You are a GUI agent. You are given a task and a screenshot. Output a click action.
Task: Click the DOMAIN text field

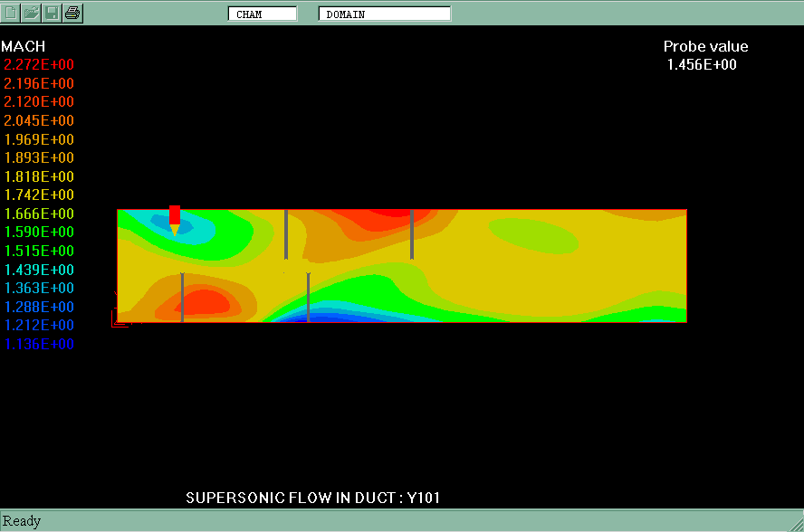[384, 14]
